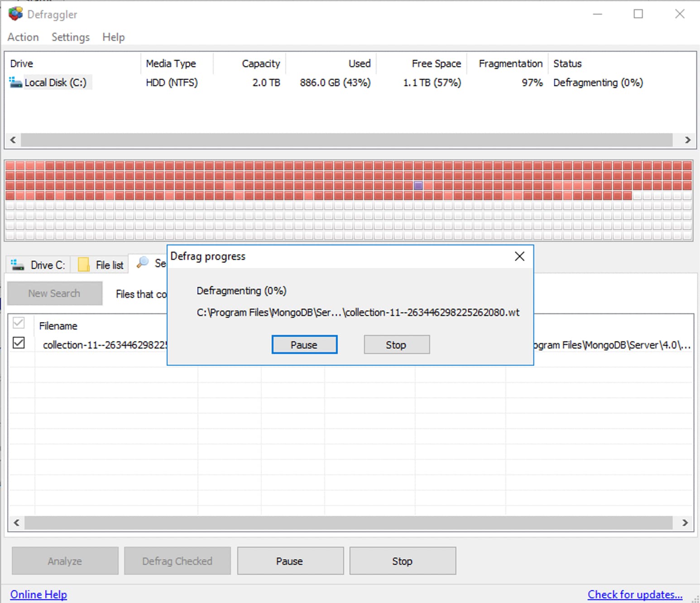Click the Drive C: tab icon
The image size is (700, 603).
[18, 265]
